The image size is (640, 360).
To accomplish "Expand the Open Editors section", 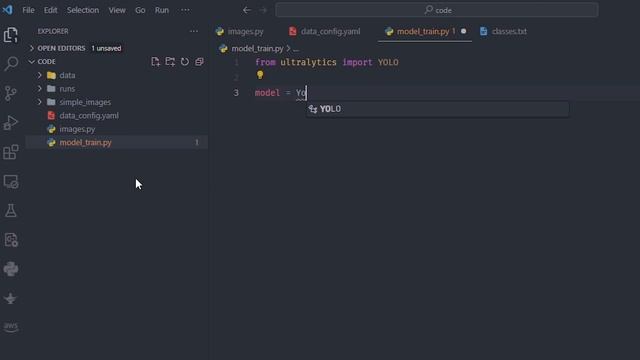I will tap(32, 48).
